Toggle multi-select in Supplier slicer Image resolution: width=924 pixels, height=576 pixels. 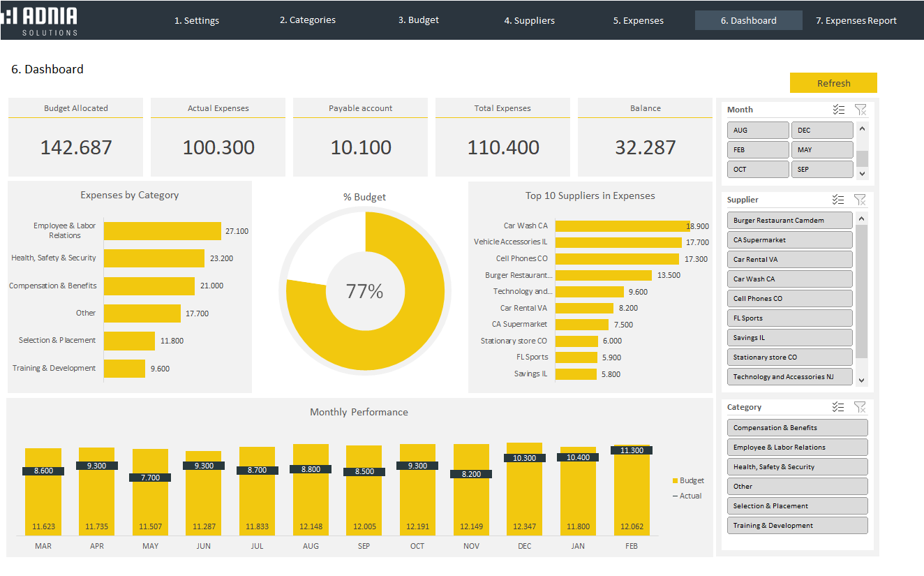tap(838, 200)
